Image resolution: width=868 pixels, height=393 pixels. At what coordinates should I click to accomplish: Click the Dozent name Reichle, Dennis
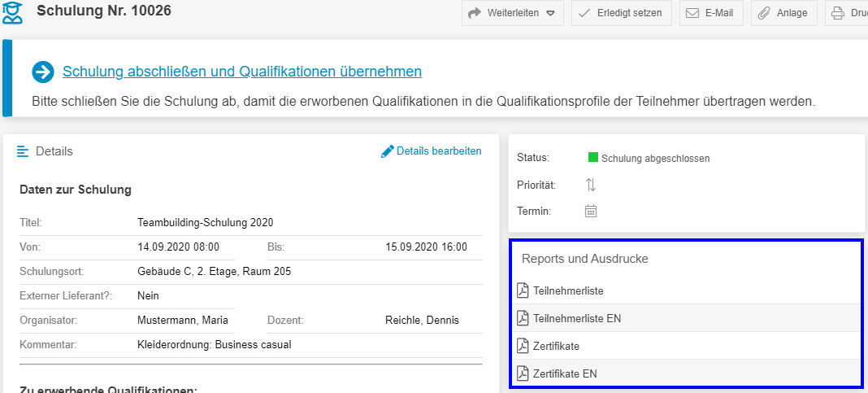tap(422, 321)
